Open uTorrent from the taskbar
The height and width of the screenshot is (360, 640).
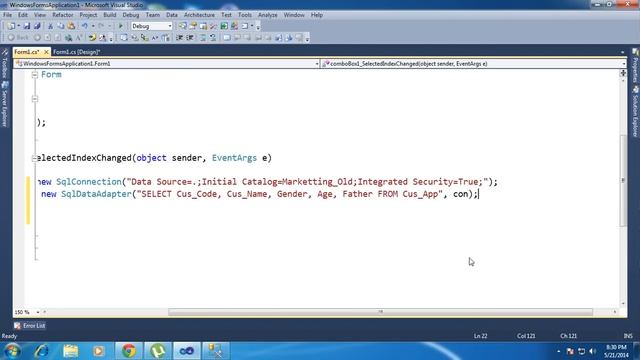coord(158,351)
